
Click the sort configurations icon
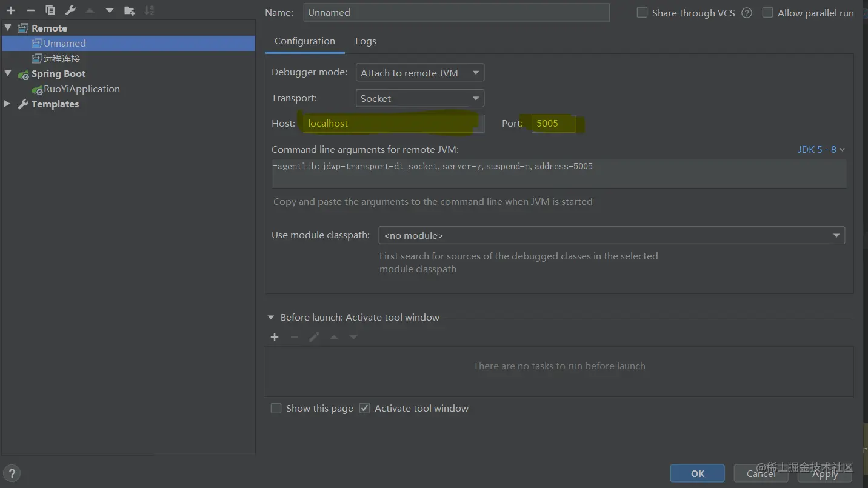pos(149,10)
